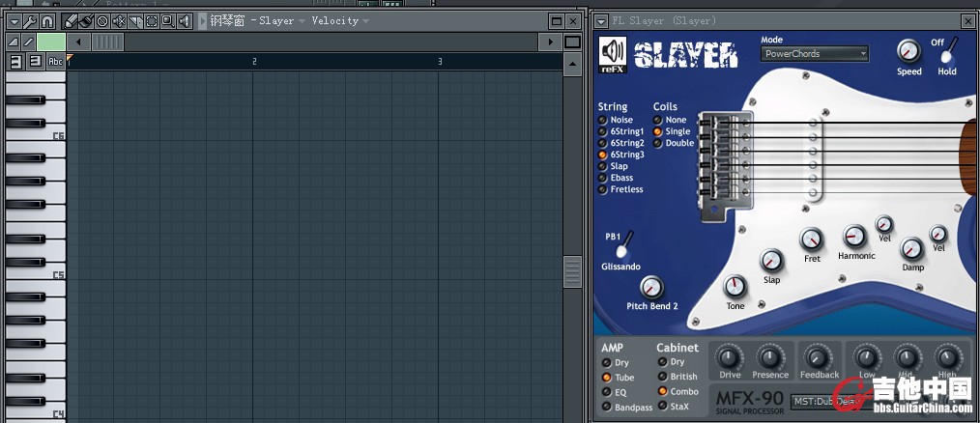
Task: Select Fretless string type
Action: coord(602,189)
